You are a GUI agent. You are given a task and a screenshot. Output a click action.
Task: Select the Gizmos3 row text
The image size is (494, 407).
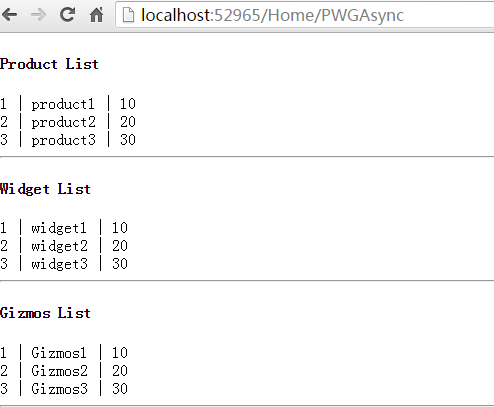point(64,389)
